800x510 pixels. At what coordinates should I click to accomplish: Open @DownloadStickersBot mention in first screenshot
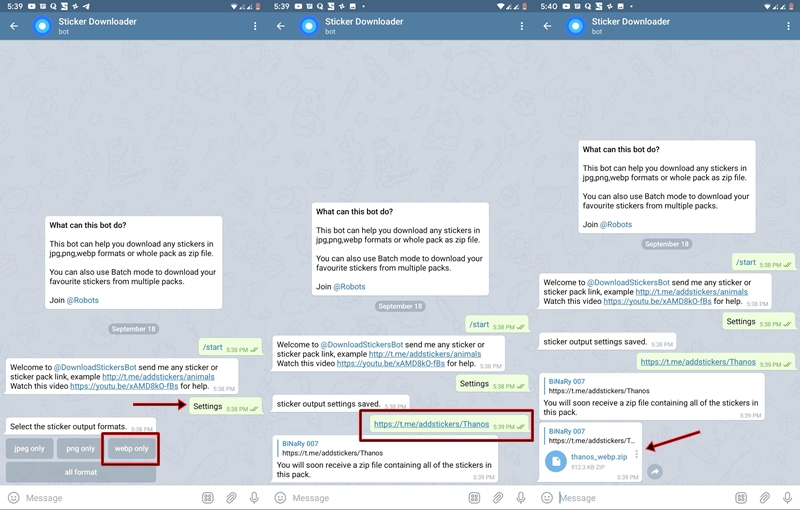click(x=95, y=367)
